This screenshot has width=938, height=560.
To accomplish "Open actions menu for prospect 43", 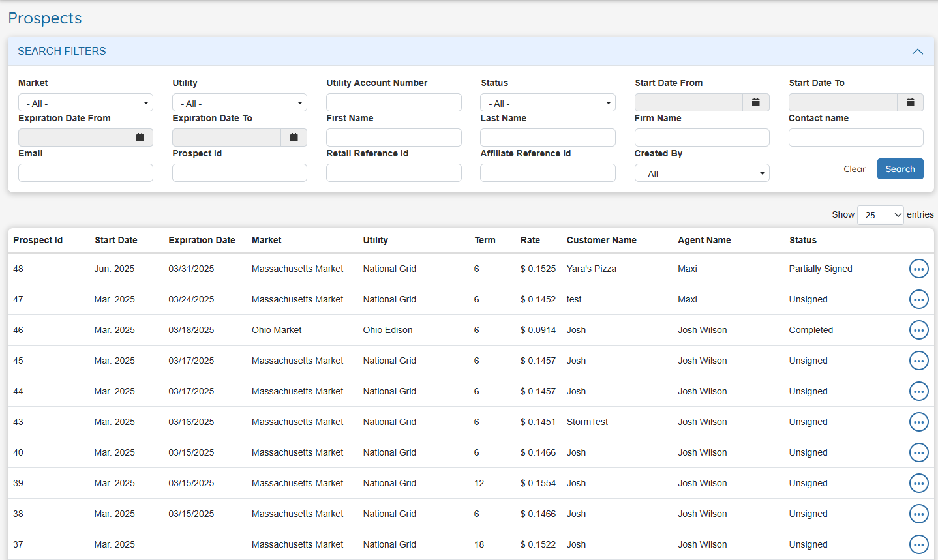I will [918, 422].
